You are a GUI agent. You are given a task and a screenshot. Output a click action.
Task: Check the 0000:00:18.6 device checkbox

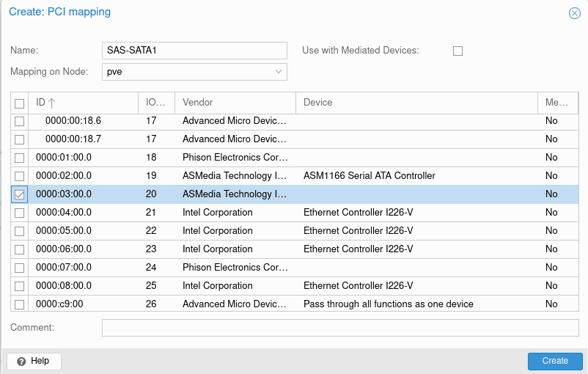coord(20,121)
